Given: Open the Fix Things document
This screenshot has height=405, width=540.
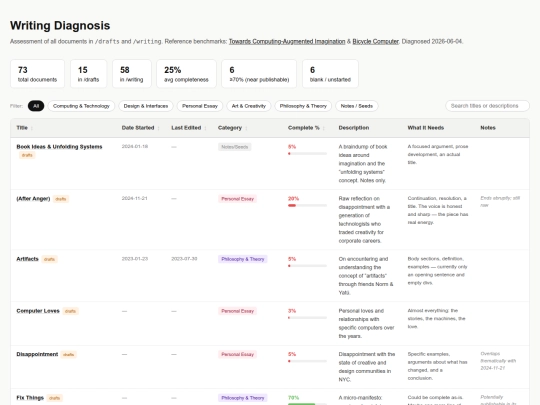Looking at the screenshot, I should point(30,398).
